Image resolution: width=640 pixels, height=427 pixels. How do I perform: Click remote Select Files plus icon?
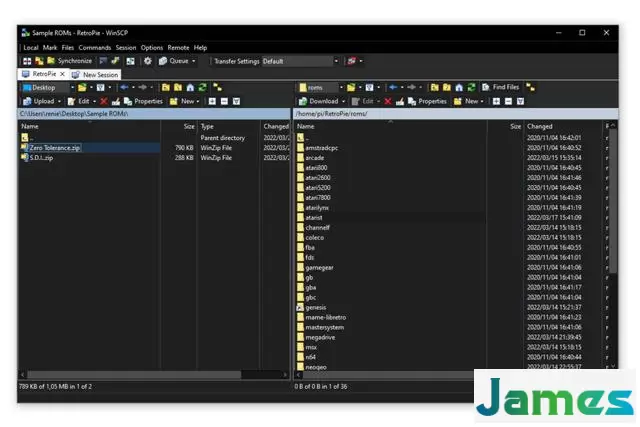tap(496, 101)
